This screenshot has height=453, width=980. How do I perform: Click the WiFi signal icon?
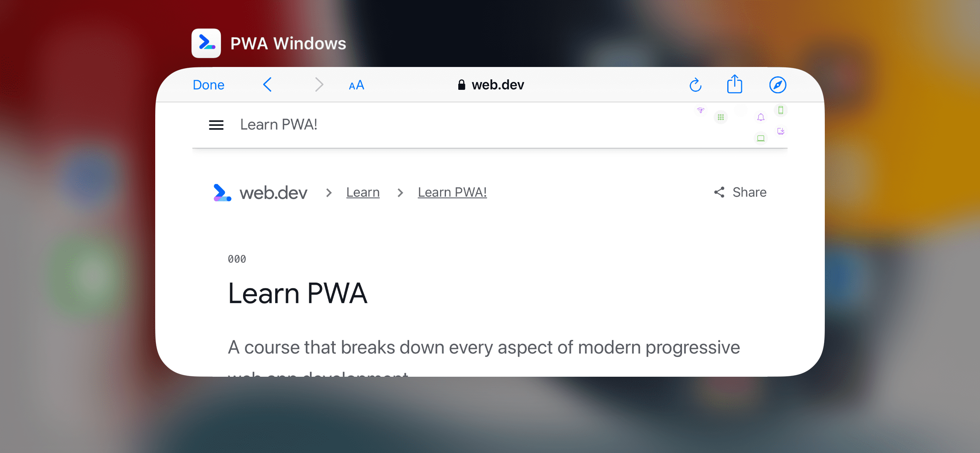click(700, 111)
